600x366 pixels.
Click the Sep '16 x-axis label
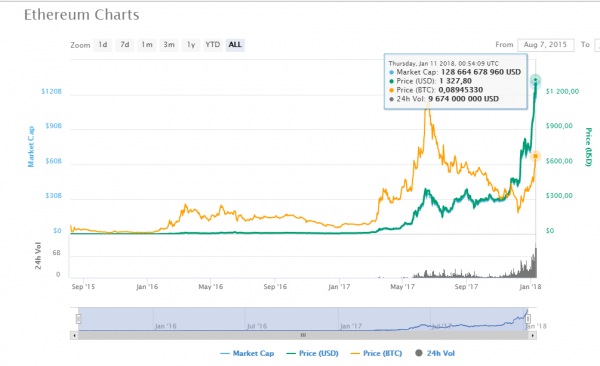click(275, 286)
